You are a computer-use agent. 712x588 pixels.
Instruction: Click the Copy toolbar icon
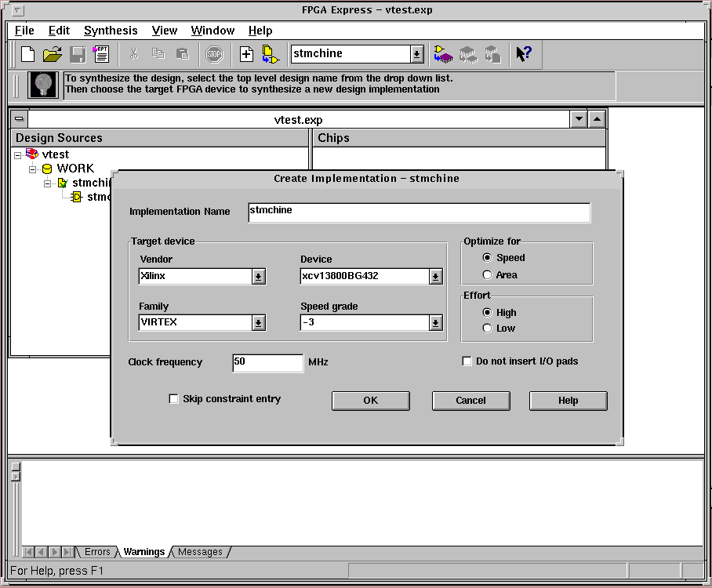point(158,54)
